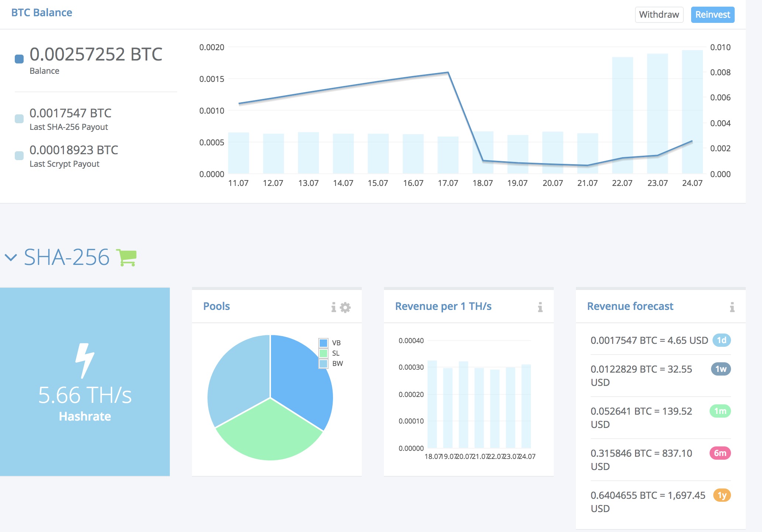Click the 24.07 bar in balance chart
The height and width of the screenshot is (532, 762).
pos(692,112)
